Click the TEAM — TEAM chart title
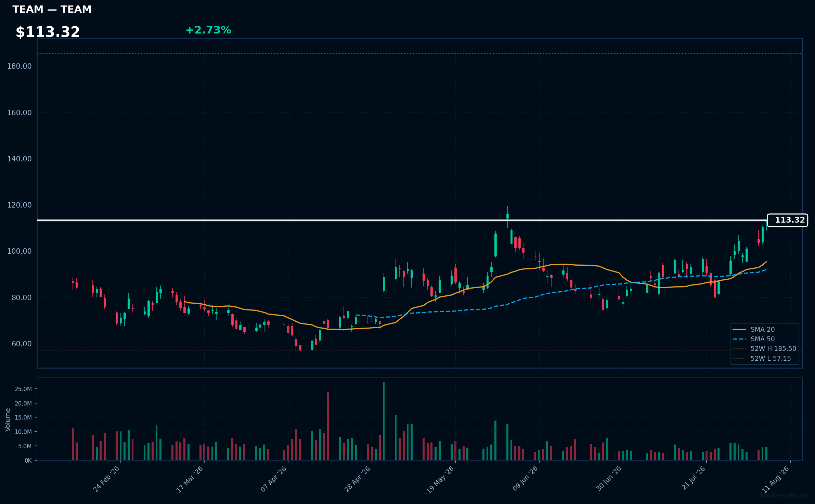This screenshot has height=504, width=815. point(52,9)
